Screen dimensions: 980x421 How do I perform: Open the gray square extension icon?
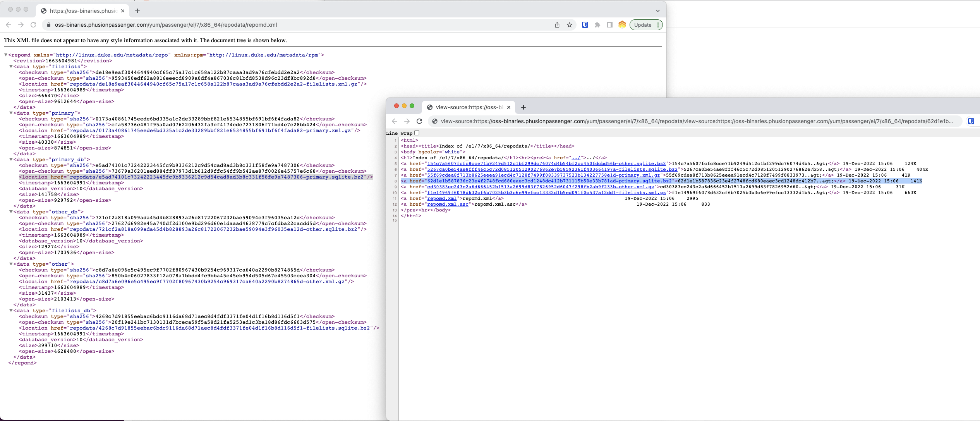pos(609,24)
